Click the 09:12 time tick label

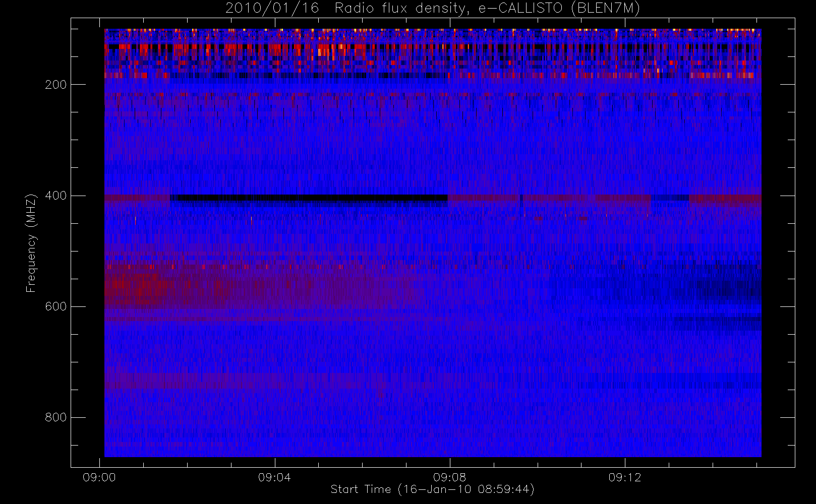pyautogui.click(x=624, y=477)
